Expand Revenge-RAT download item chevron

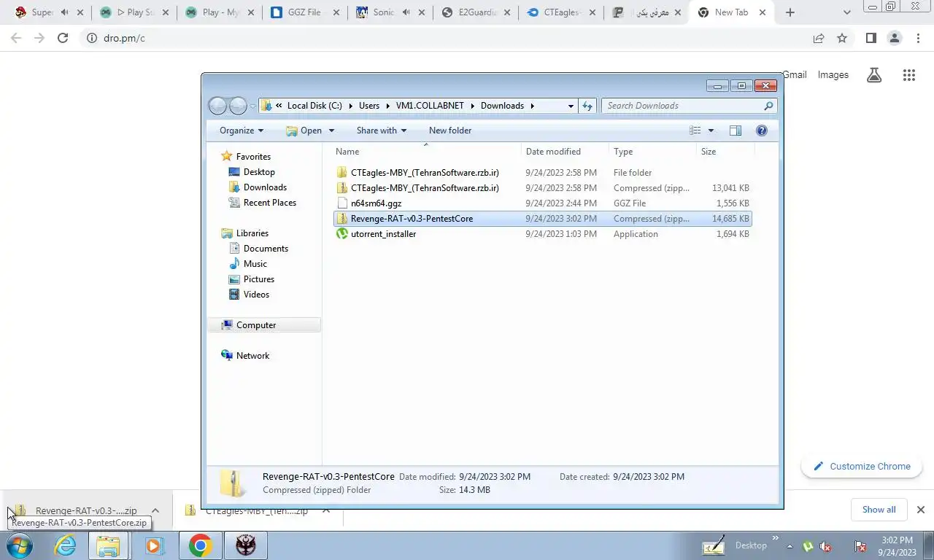coord(155,510)
